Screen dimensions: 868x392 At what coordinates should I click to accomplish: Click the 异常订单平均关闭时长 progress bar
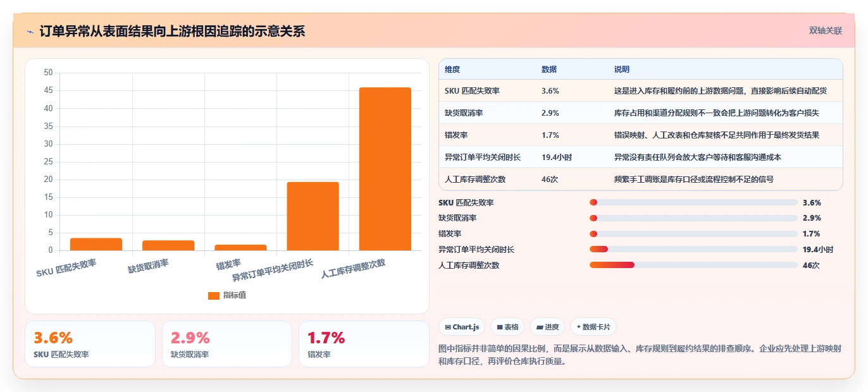[693, 250]
